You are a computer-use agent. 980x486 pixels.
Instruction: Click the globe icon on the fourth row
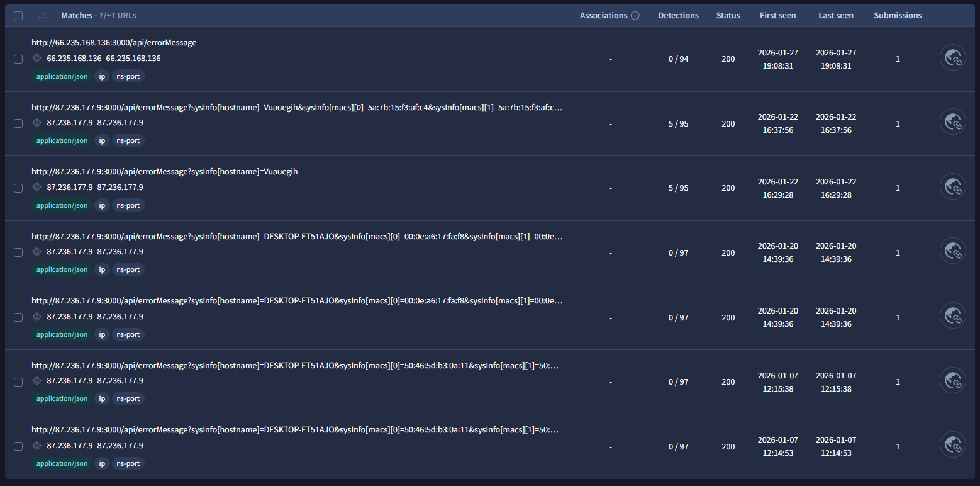tap(36, 252)
